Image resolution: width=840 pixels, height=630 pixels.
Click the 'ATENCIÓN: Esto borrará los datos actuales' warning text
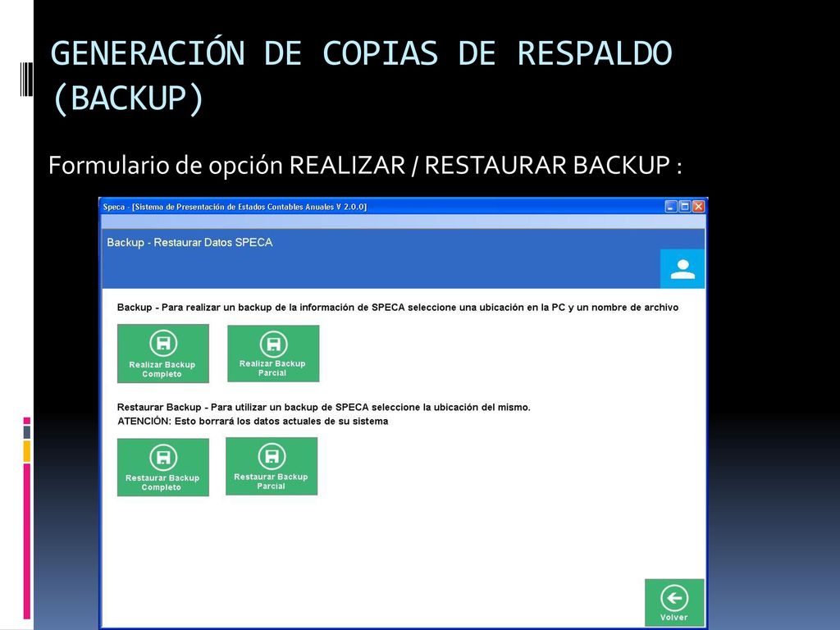(x=253, y=421)
